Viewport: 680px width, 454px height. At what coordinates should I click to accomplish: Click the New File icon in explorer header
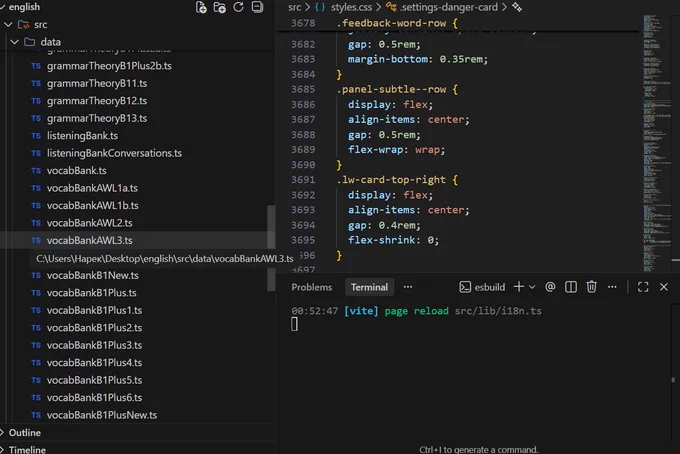pyautogui.click(x=201, y=7)
